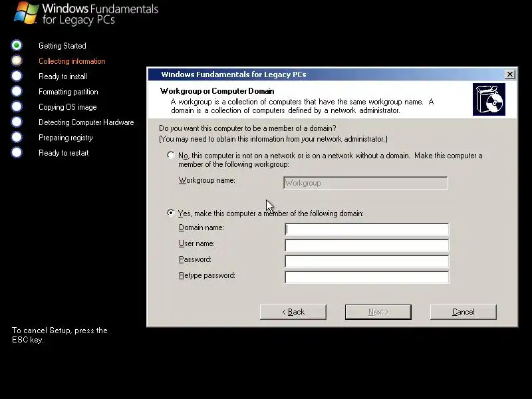532x399 pixels.
Task: Click the "Retype password:" label
Action: (x=207, y=275)
